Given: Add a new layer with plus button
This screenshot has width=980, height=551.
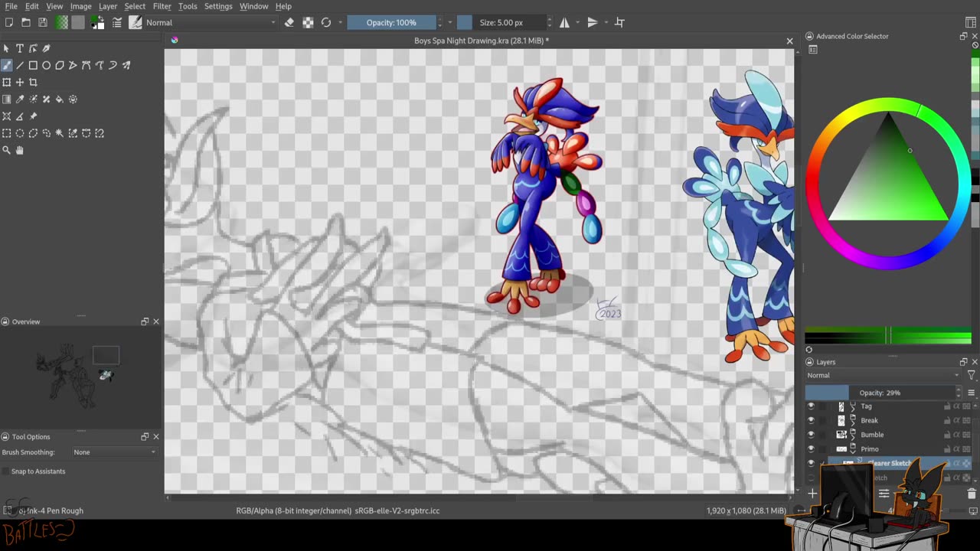Looking at the screenshot, I should (x=812, y=494).
